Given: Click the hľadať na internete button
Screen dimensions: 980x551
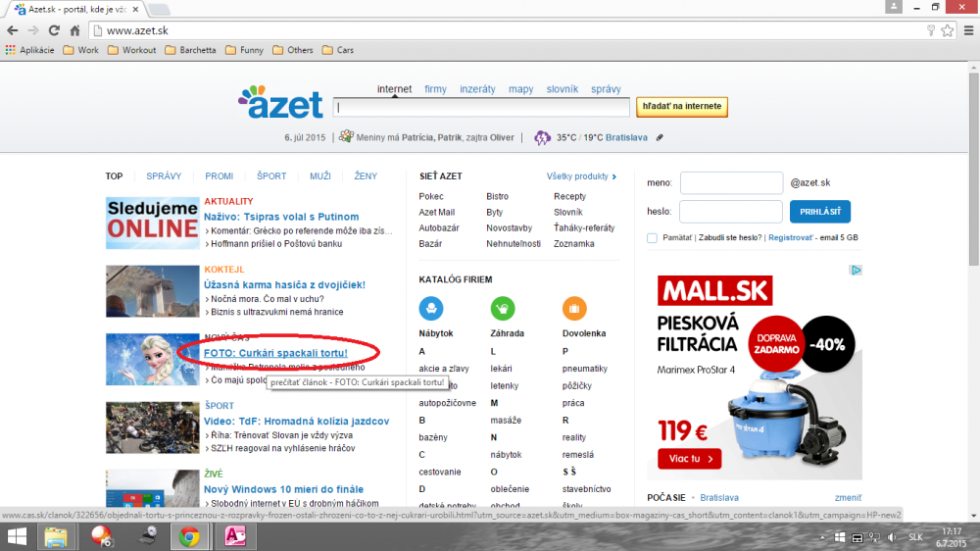Looking at the screenshot, I should tap(682, 106).
